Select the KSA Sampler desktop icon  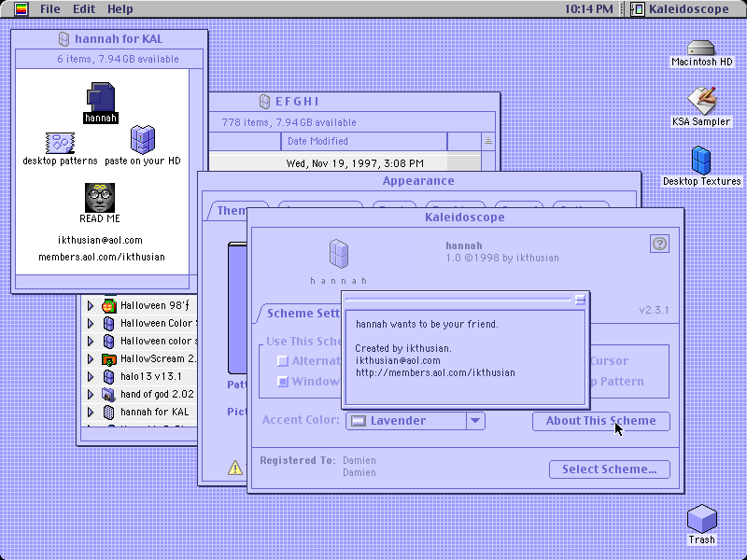(701, 101)
